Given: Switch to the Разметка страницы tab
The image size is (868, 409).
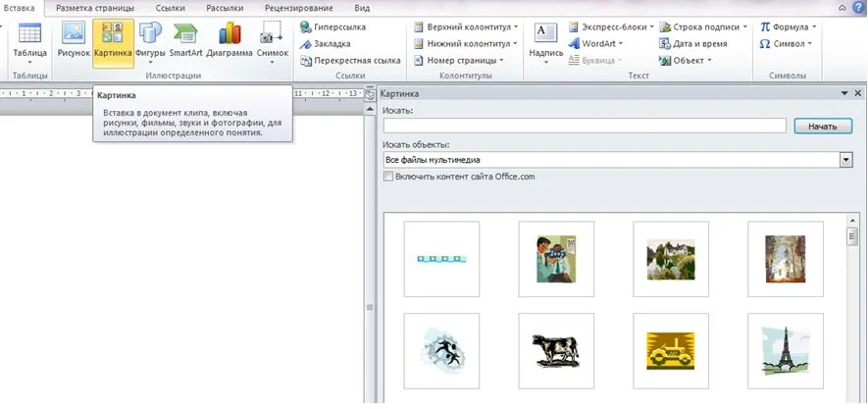Looking at the screenshot, I should (94, 8).
